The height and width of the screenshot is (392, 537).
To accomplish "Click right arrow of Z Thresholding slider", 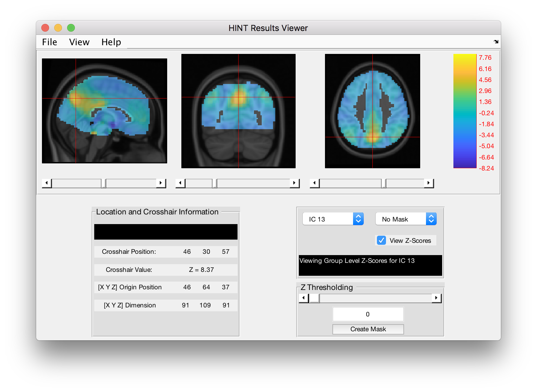I will (x=436, y=298).
